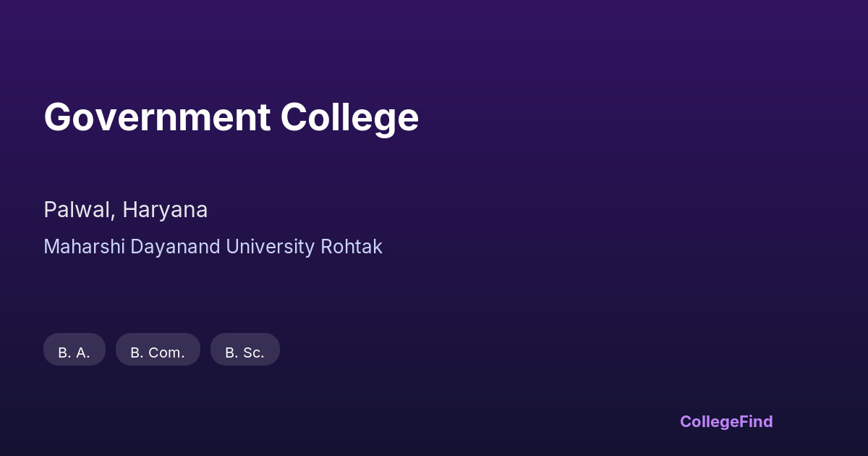Click the Com. text inside the second pill

(166, 353)
